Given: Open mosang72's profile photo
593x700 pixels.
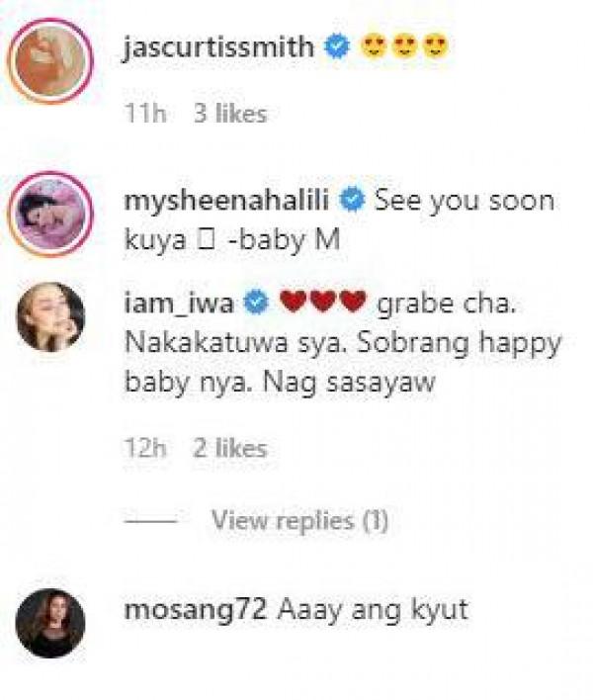Looking at the screenshot, I should pyautogui.click(x=50, y=623).
